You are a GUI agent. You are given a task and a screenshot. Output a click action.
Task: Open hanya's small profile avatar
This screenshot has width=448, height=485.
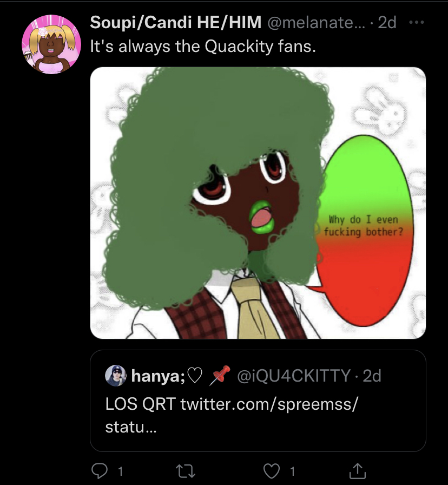(x=116, y=376)
